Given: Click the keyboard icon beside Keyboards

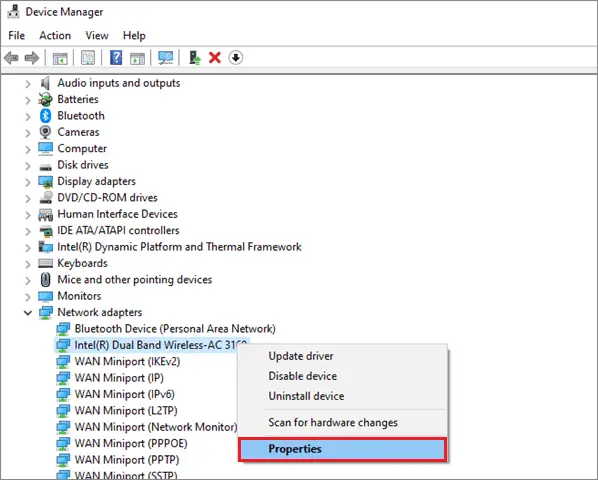Looking at the screenshot, I should pos(45,263).
